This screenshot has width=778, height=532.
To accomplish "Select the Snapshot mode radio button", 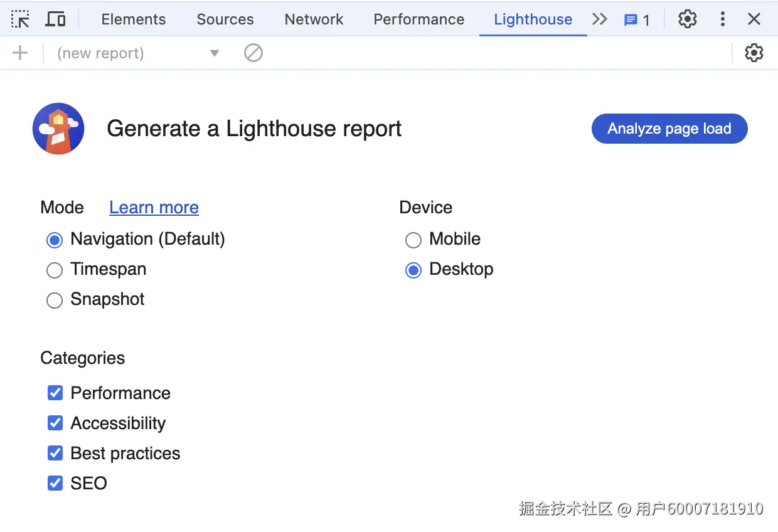I will (55, 300).
